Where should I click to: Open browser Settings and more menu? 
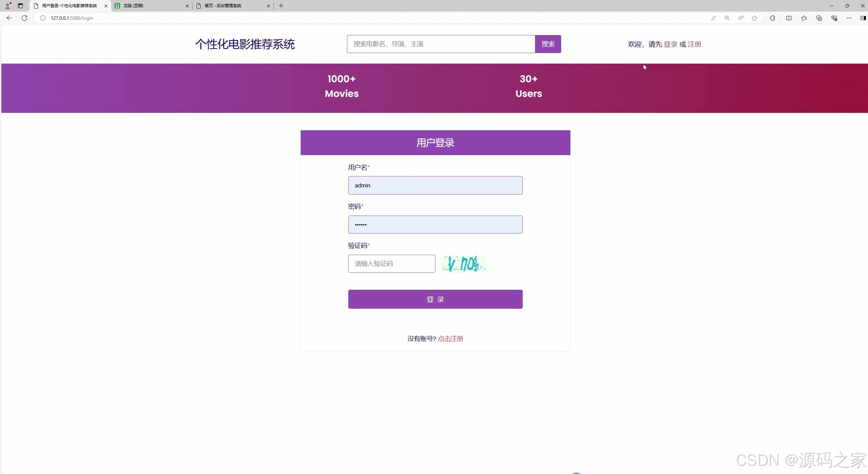point(849,18)
